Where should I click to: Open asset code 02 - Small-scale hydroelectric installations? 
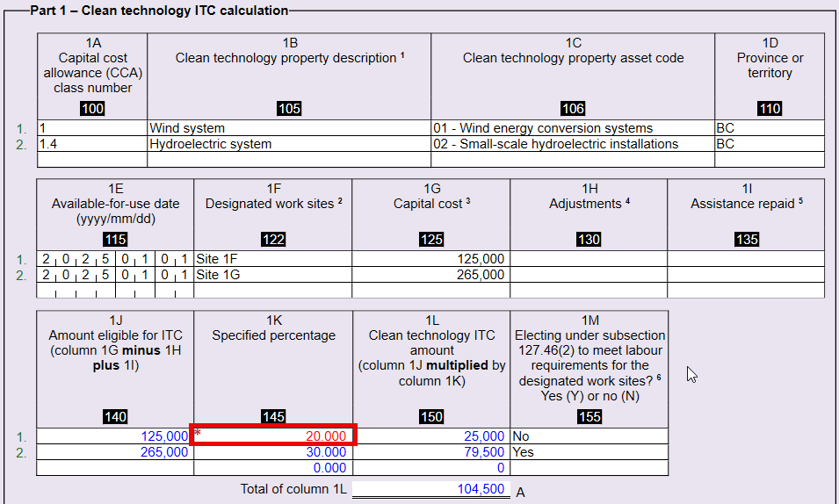[x=573, y=144]
